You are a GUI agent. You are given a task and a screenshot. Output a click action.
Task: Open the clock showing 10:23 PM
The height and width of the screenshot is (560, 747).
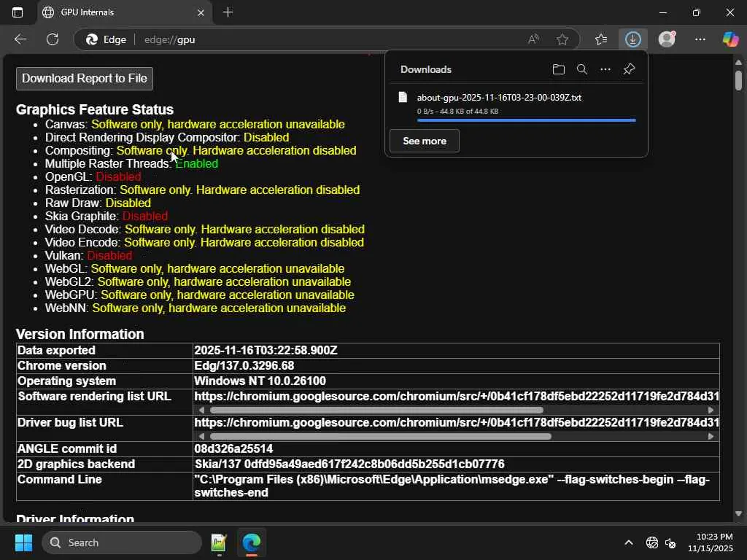click(711, 542)
